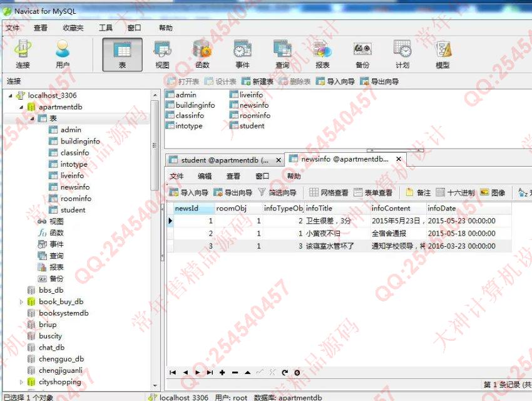Open the 查看 menu in main menu bar
Image resolution: width=532 pixels, height=401 pixels.
[41, 28]
